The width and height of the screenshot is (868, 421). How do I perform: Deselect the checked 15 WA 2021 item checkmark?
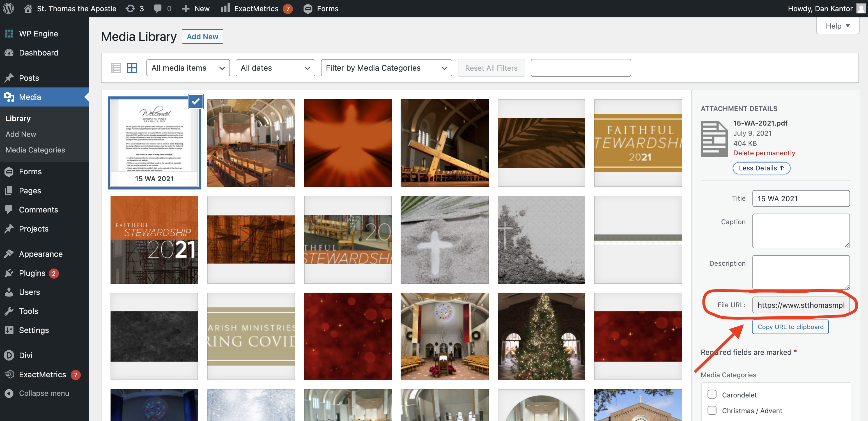(196, 101)
